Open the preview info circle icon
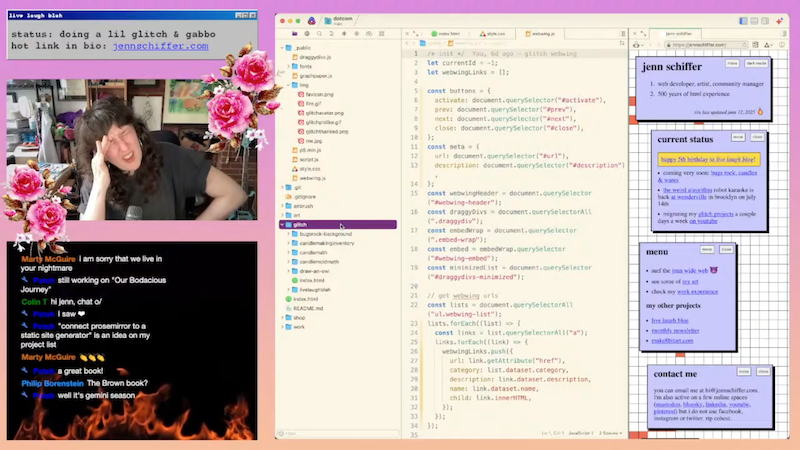This screenshot has width=800, height=450. pos(782,45)
